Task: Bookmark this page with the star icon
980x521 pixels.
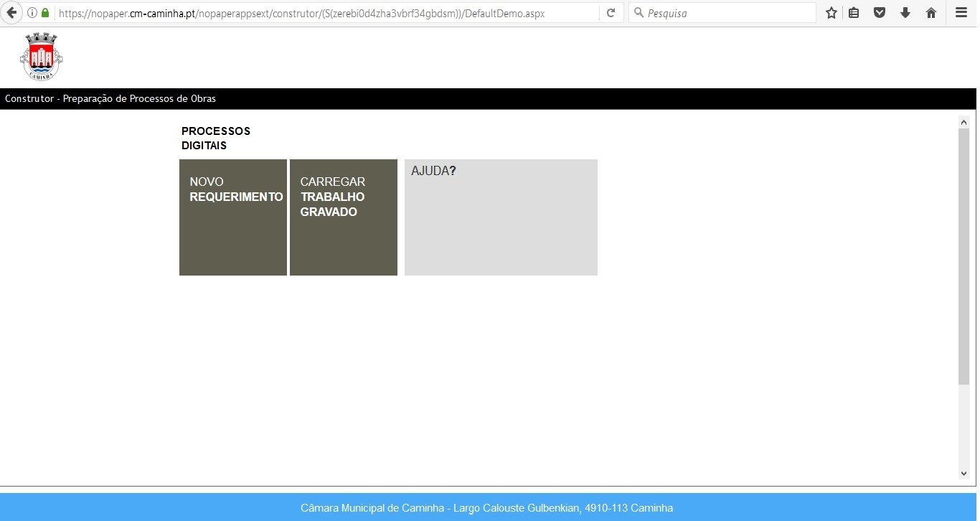Action: (x=831, y=13)
